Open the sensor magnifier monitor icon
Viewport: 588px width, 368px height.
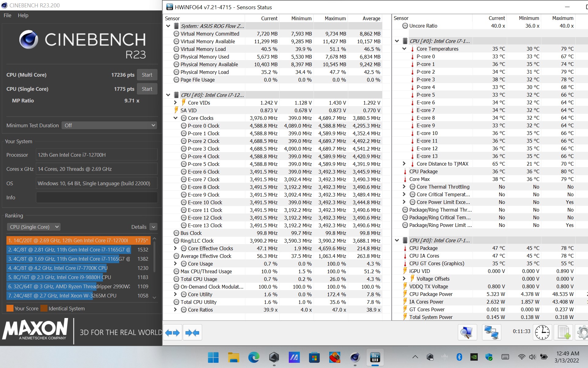[x=467, y=332]
